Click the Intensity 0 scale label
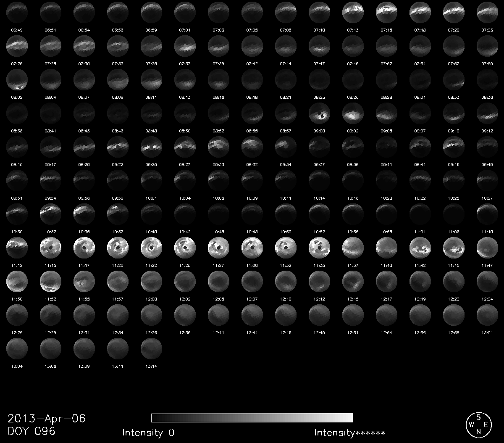The image size is (504, 443). click(x=148, y=432)
